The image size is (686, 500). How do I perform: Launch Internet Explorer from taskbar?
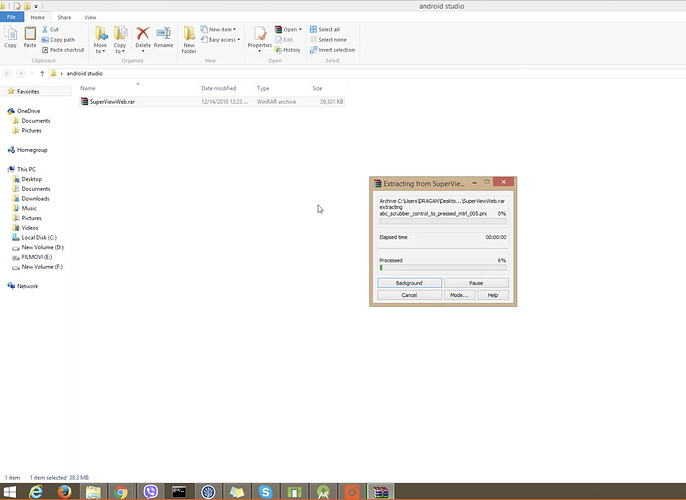click(x=36, y=492)
